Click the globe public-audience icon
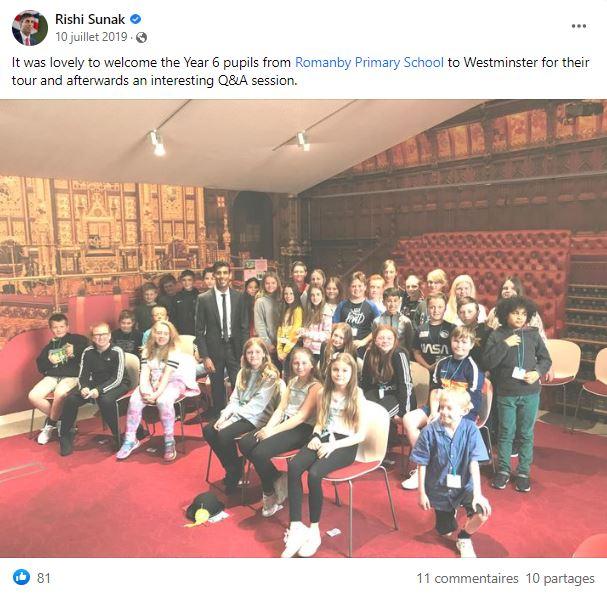Screen dimensions: 607x596 (142, 38)
